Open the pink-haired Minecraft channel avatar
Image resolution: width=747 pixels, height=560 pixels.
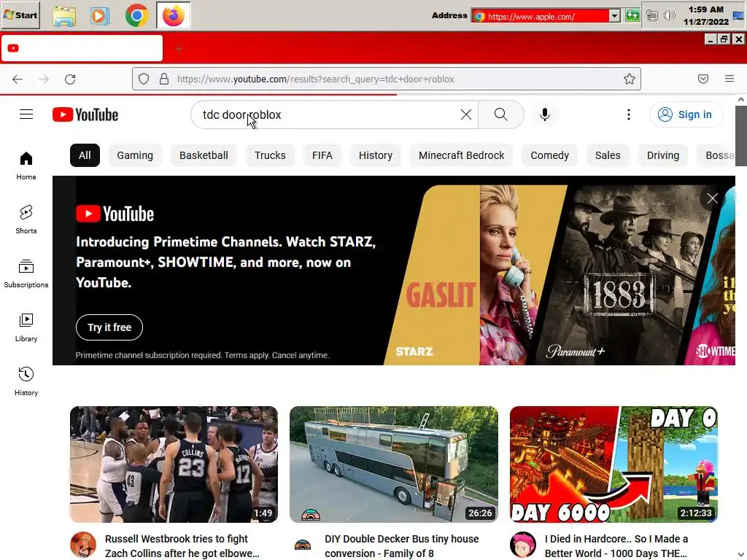tap(522, 545)
